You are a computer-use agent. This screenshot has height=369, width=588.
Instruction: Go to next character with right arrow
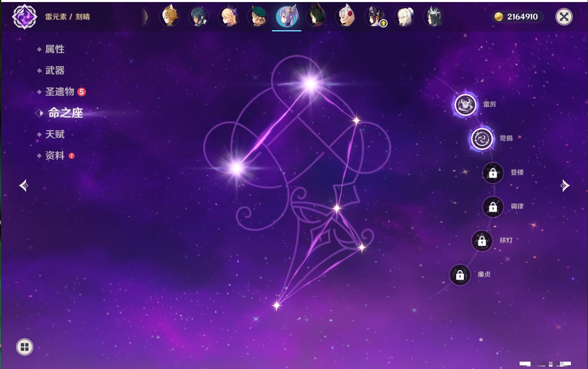565,186
